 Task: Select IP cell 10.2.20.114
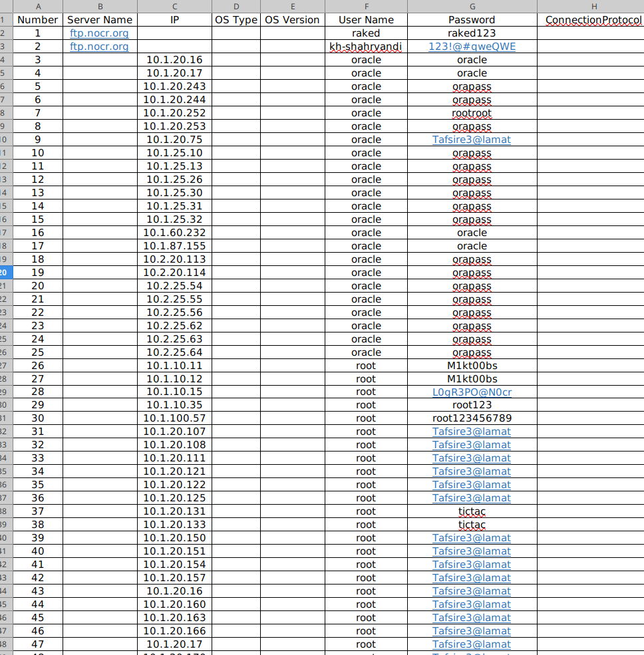175,273
